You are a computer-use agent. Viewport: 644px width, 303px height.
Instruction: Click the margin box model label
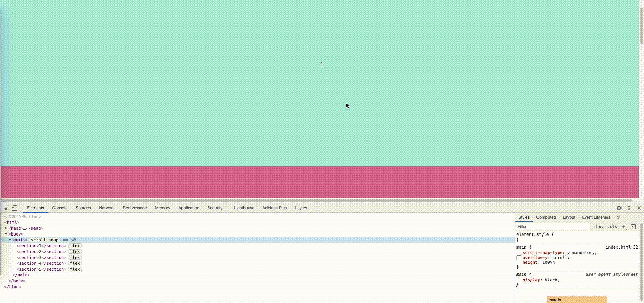[x=555, y=300]
